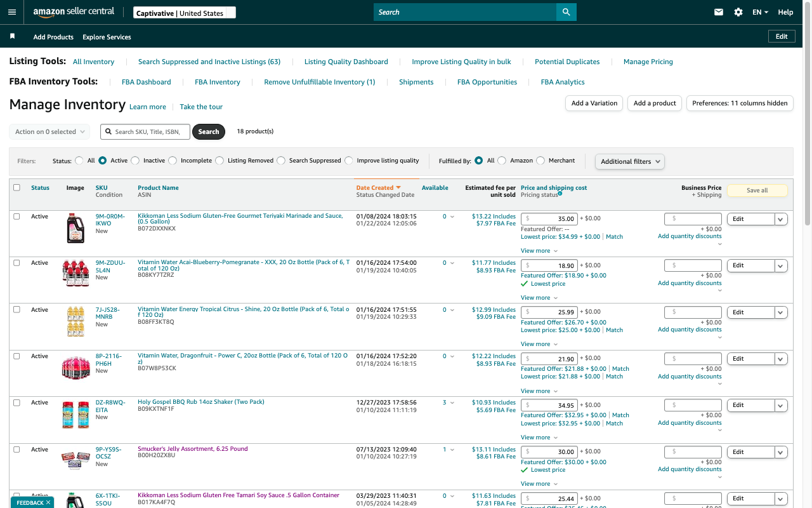Screen dimensions: 812x508
Task: Click the SKU, Title, ISBN search field
Action: click(x=145, y=131)
